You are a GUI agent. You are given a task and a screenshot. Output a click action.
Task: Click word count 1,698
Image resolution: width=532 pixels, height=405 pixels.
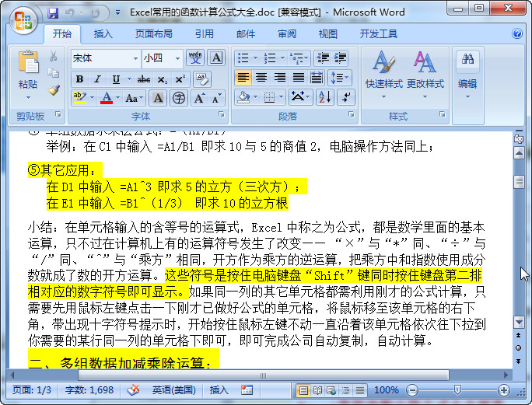tap(89, 390)
